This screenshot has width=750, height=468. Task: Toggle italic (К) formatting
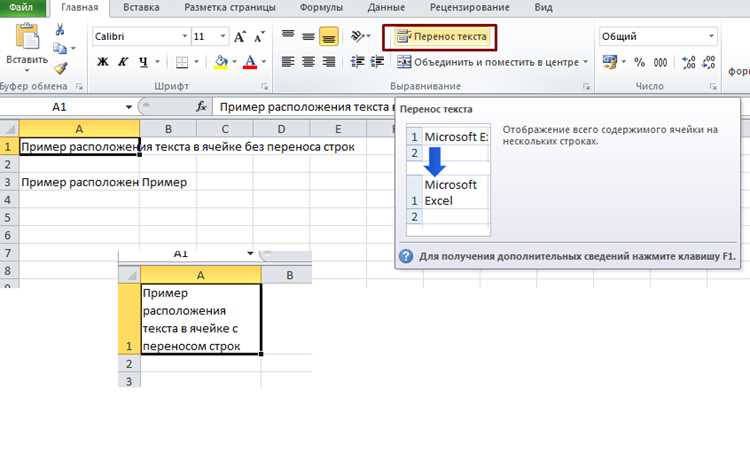pyautogui.click(x=123, y=62)
